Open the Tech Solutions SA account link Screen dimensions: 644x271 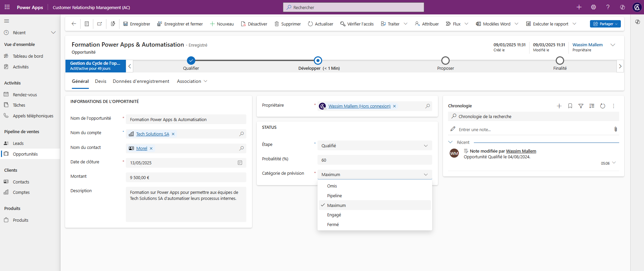[152, 134]
